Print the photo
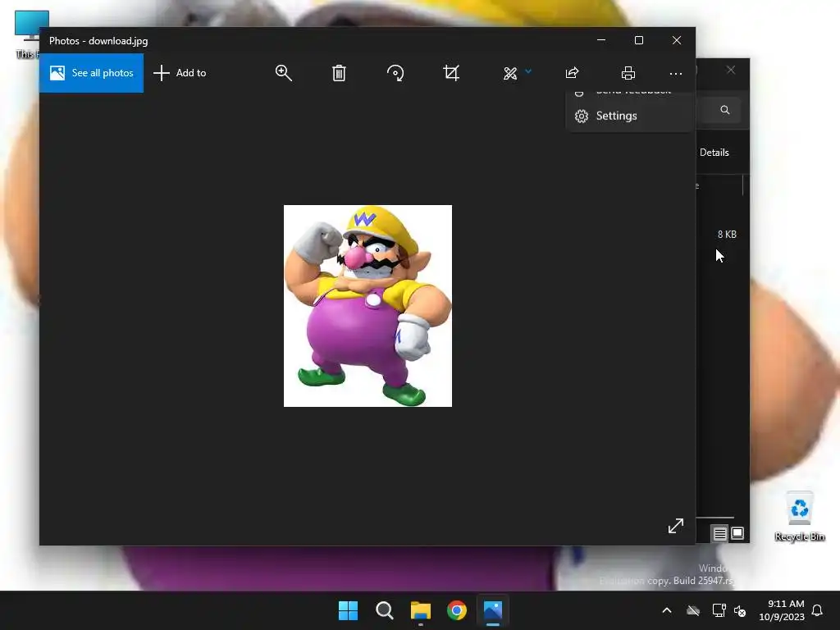840x630 pixels. click(x=628, y=73)
